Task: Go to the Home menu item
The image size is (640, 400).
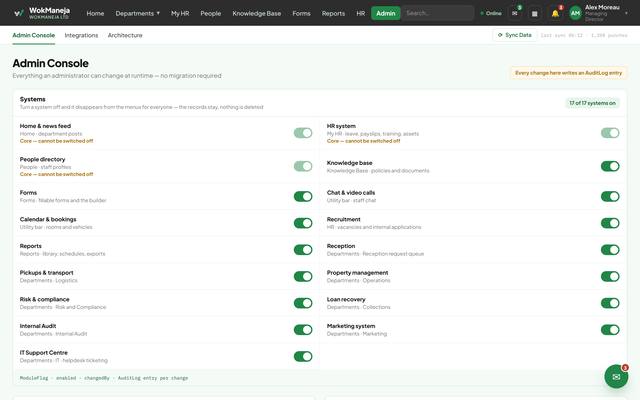Action: (95, 13)
